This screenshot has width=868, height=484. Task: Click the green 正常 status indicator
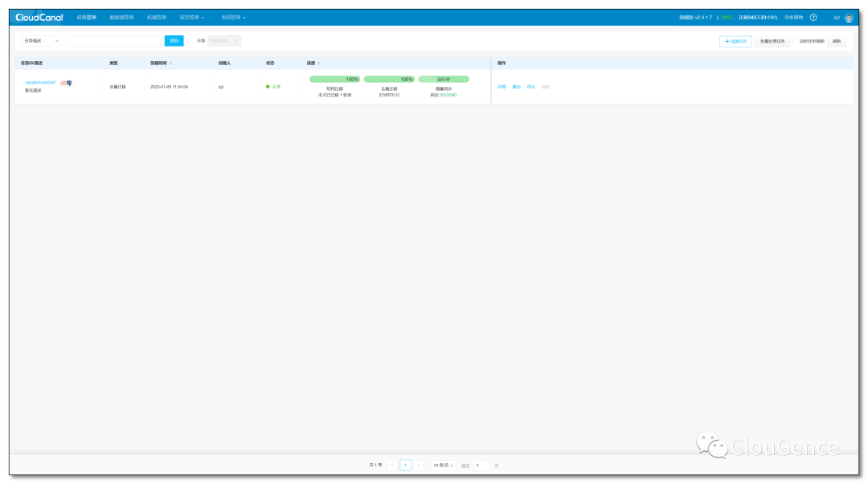click(x=273, y=87)
